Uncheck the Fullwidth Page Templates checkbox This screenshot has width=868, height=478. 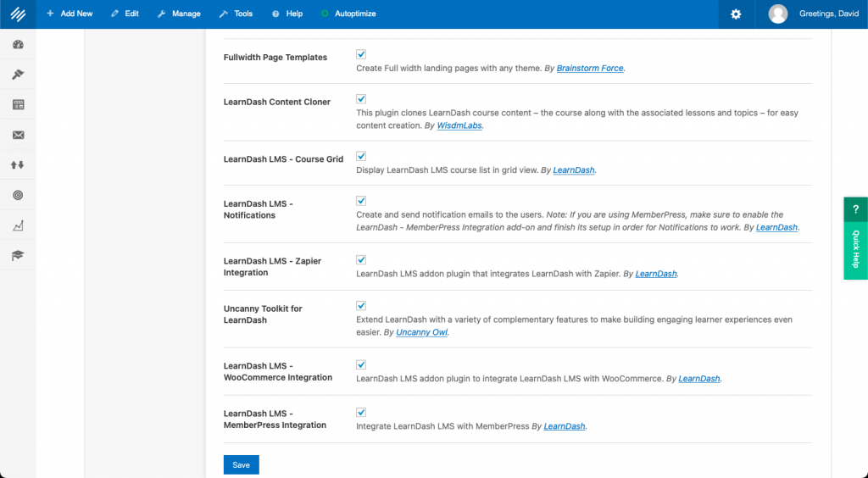pyautogui.click(x=361, y=54)
